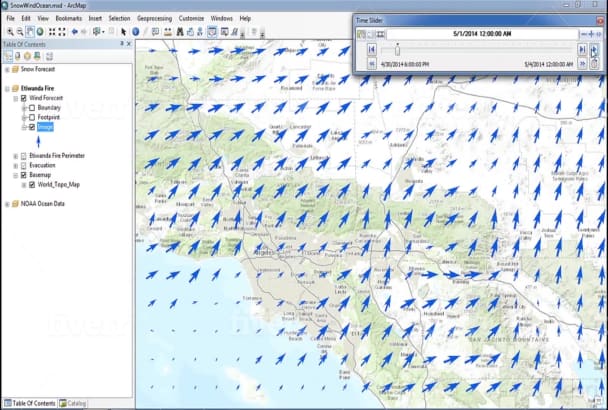
Task: Open the File menu
Action: (x=10, y=18)
